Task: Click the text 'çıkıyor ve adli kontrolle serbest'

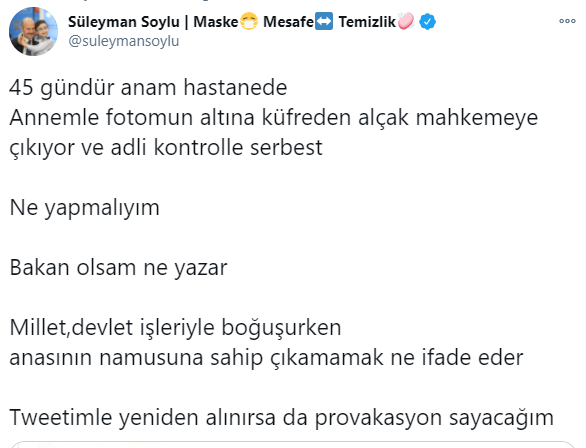Action: 166,147
